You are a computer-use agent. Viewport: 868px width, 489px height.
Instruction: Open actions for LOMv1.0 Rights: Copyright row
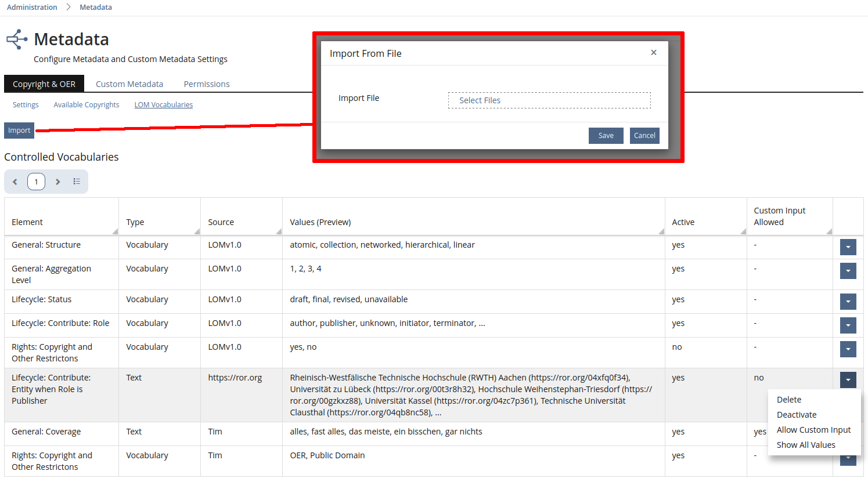tap(848, 349)
